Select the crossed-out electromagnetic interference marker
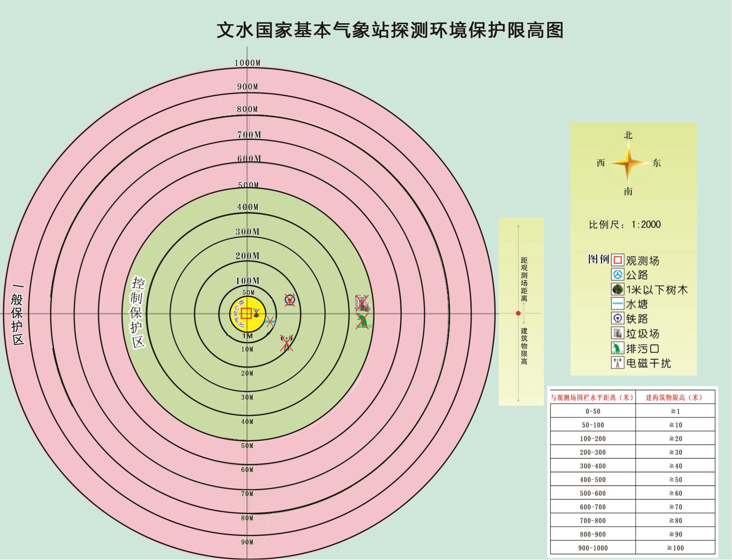The image size is (732, 560). click(x=286, y=342)
